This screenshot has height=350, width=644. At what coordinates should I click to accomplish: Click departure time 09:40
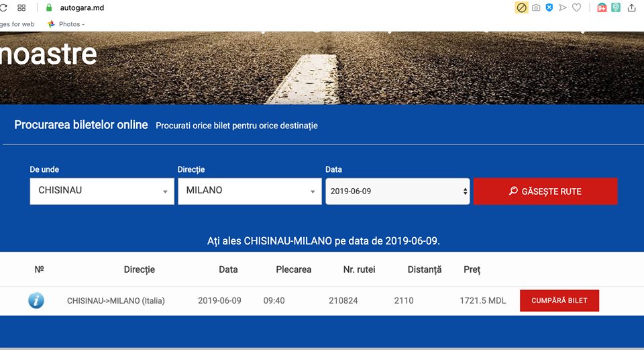(x=274, y=301)
